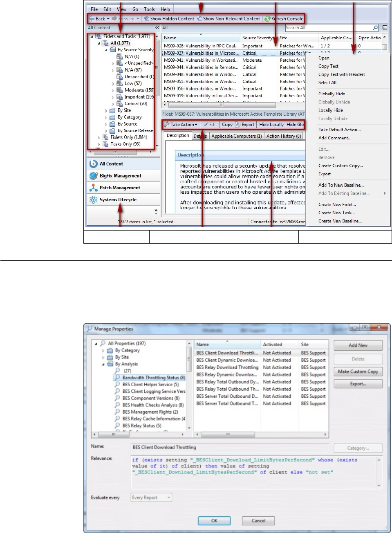
Task: Collapse the By Analysis node in Manage Properties
Action: click(x=103, y=364)
